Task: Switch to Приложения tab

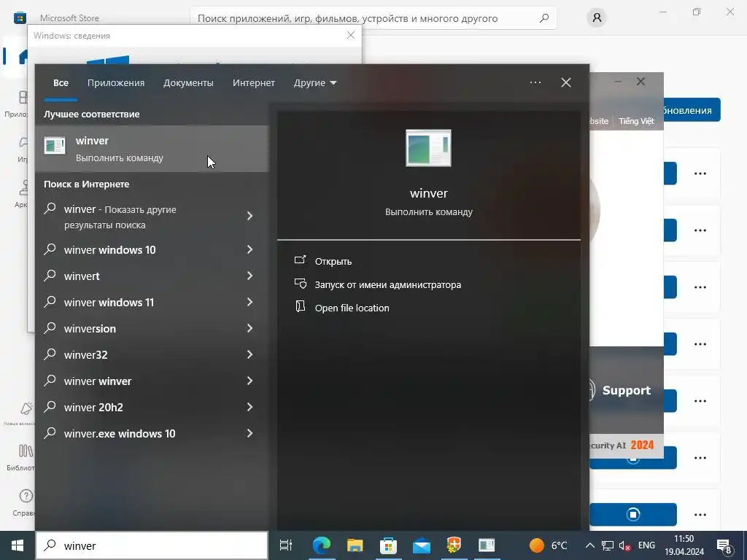Action: coord(116,83)
